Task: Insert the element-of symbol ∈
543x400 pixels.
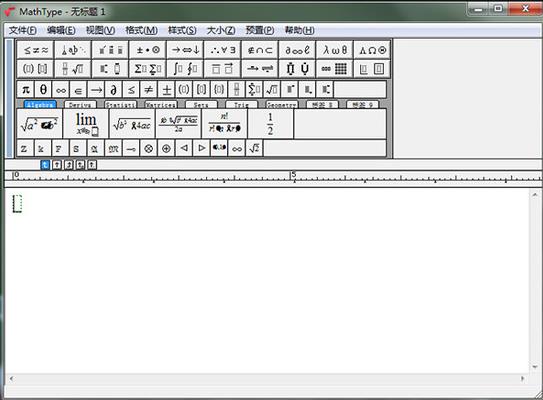Action: tap(78, 90)
